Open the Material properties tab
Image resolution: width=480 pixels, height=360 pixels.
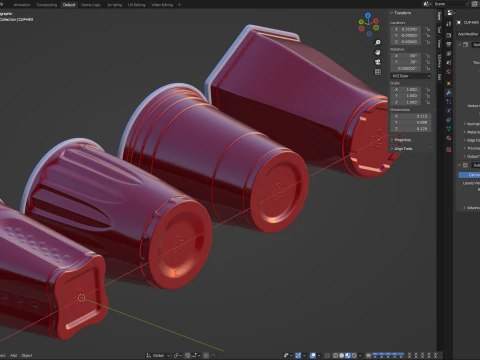(449, 138)
